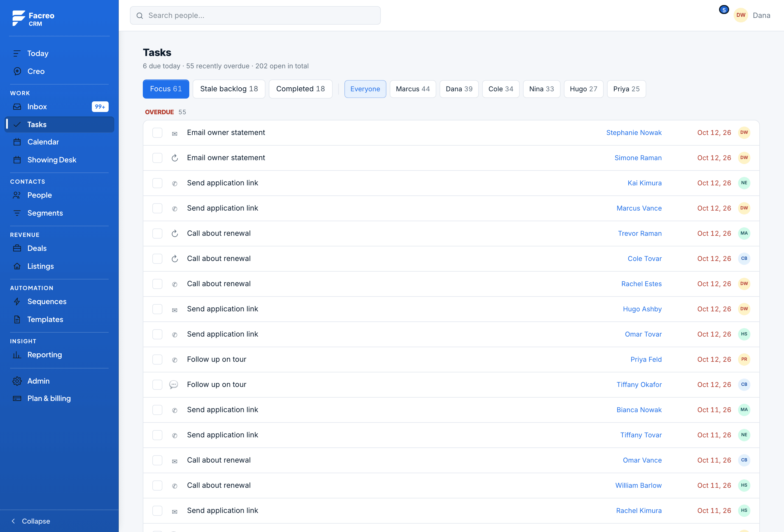Image resolution: width=784 pixels, height=532 pixels.
Task: Filter tasks by Marcus 44
Action: [412, 89]
